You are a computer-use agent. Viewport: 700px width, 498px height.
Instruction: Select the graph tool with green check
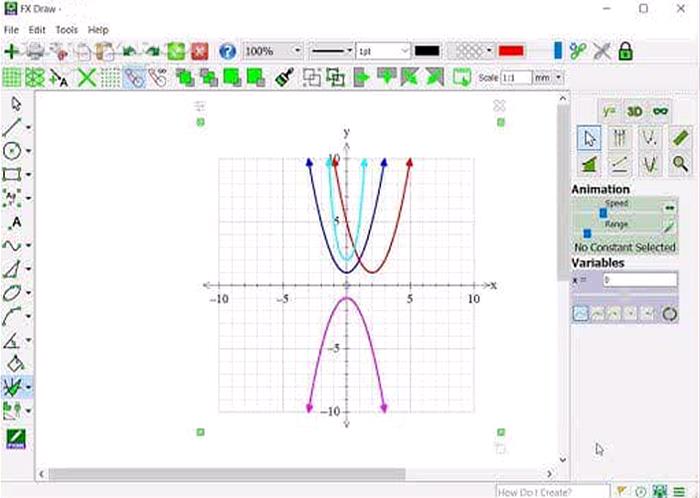(12, 387)
